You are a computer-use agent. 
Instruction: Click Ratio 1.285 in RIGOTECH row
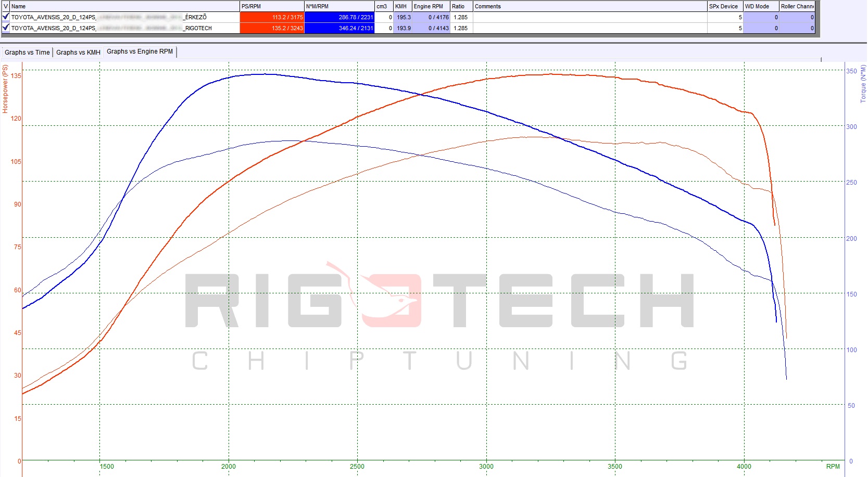point(461,28)
